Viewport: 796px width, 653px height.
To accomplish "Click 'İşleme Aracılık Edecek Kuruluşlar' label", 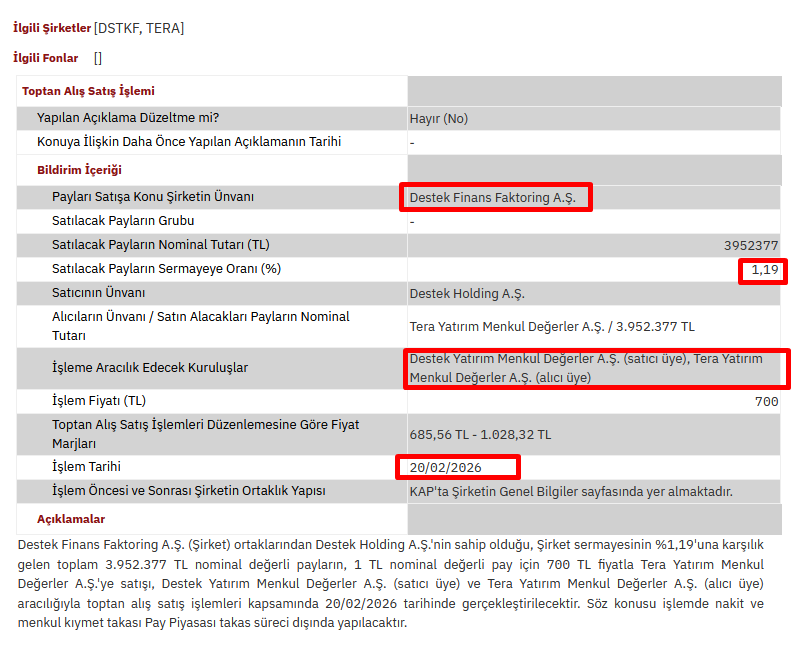I will click(150, 368).
